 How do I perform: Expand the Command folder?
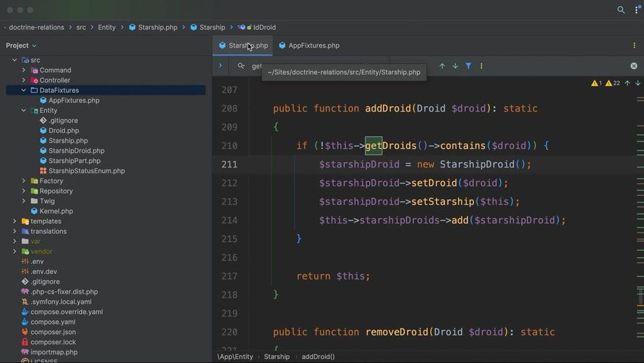24,70
